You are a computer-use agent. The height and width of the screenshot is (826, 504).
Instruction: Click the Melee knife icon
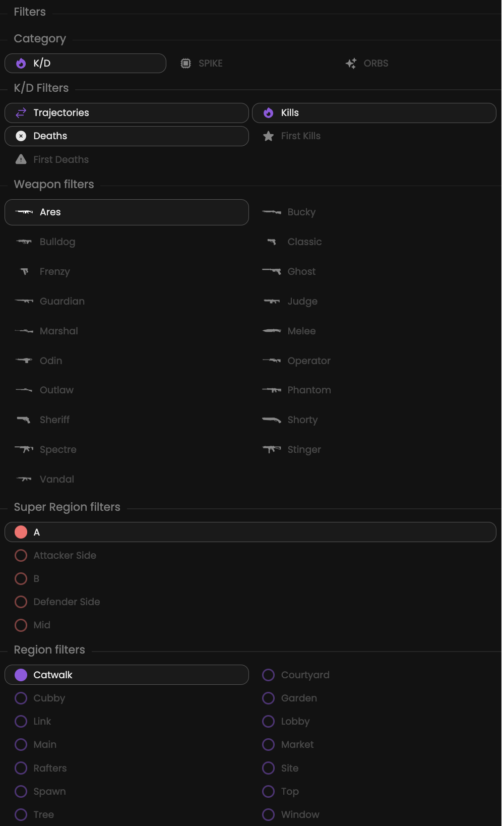coord(272,331)
